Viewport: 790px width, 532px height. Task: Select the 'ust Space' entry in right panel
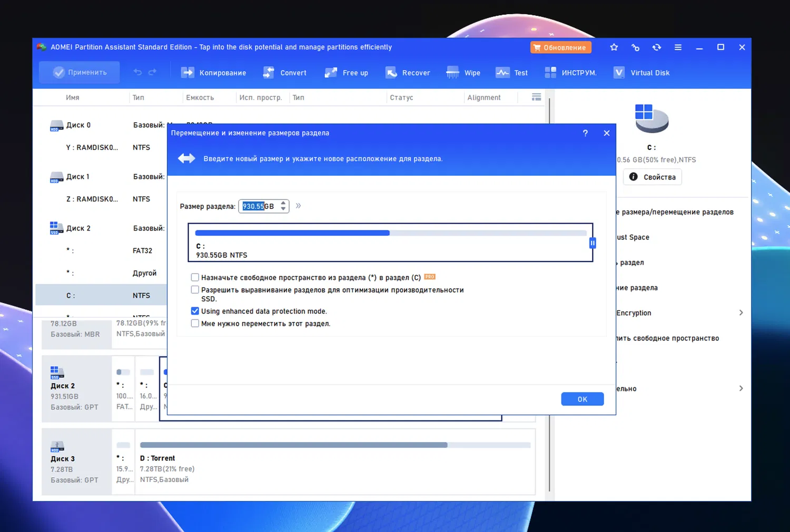coord(633,237)
